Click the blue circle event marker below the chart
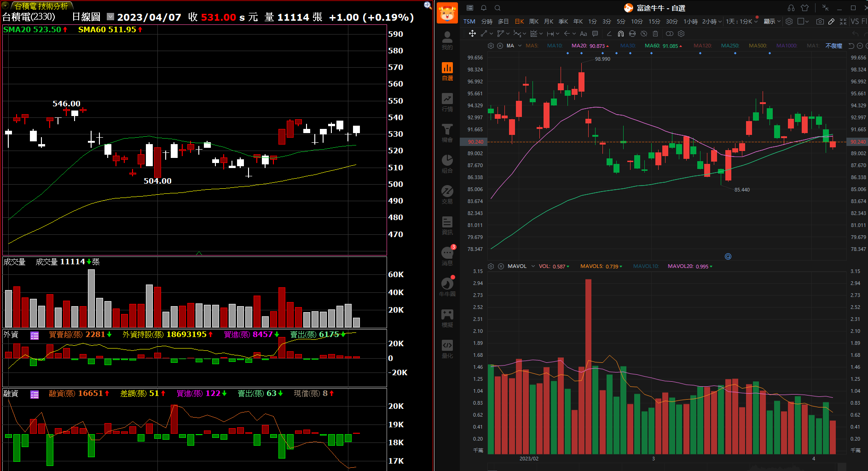The height and width of the screenshot is (471, 868). [x=728, y=256]
